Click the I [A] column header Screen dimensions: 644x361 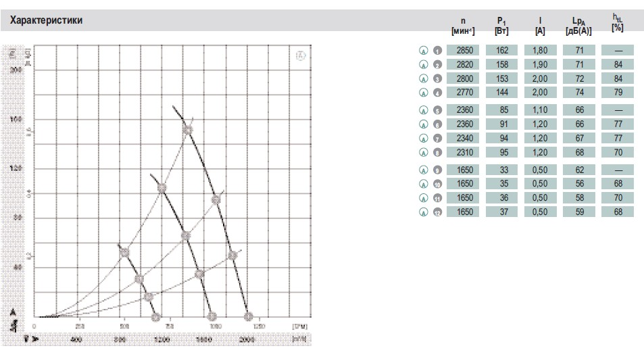coord(540,26)
